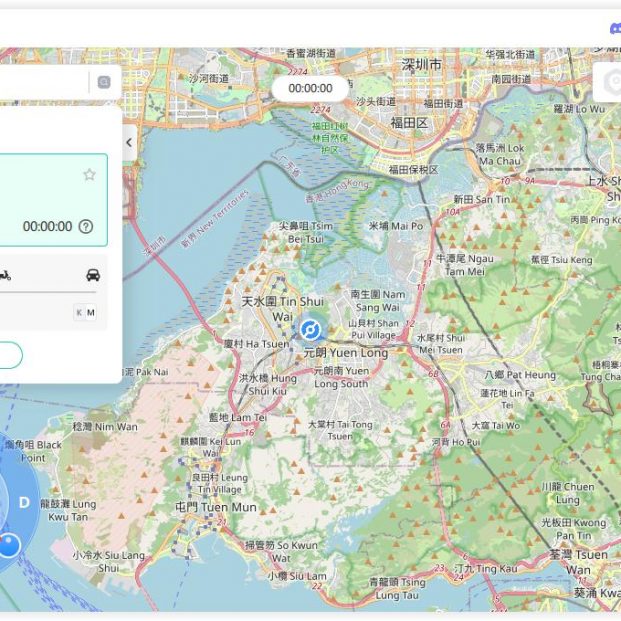Image resolution: width=621 pixels, height=621 pixels.
Task: Add the route to favorites with the star
Action: pyautogui.click(x=89, y=175)
